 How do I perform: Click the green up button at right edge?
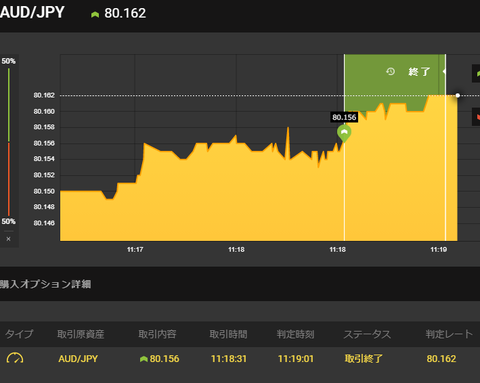[x=476, y=73]
